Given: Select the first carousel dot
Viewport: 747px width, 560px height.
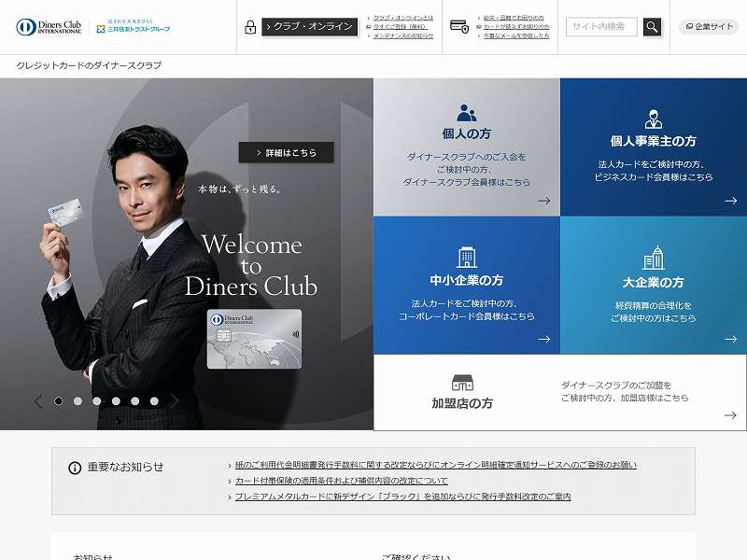Looking at the screenshot, I should 59,401.
